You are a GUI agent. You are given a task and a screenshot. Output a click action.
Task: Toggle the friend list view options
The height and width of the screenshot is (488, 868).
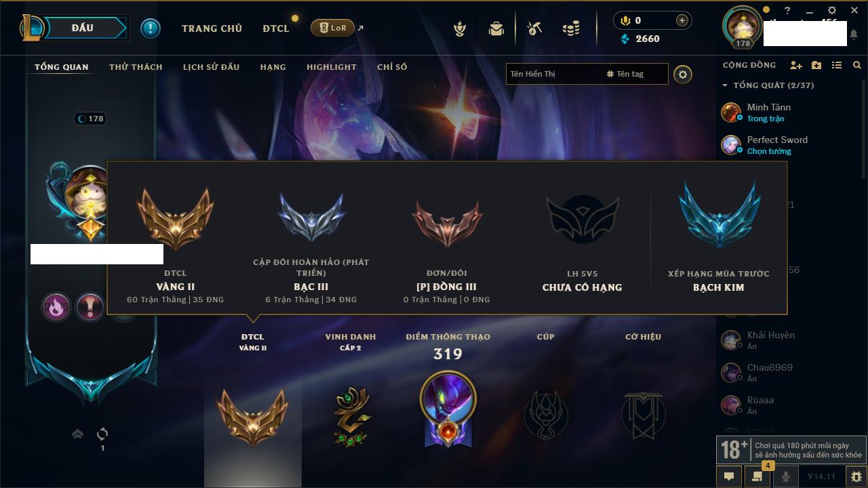[837, 65]
